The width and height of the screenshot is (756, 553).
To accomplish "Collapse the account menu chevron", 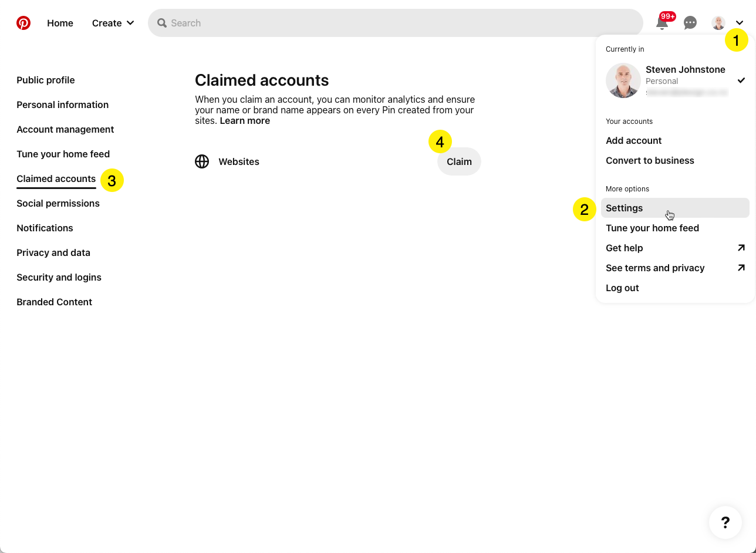I will [x=738, y=23].
